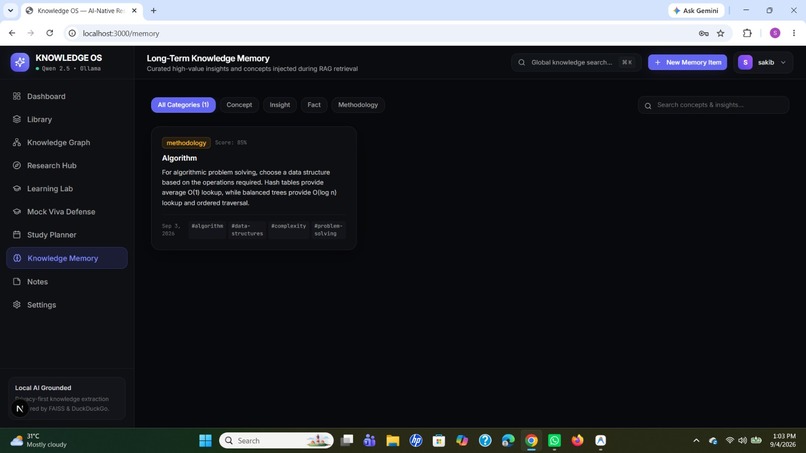This screenshot has height=453, width=806.
Task: Focus Search concepts & insights field
Action: tap(713, 105)
